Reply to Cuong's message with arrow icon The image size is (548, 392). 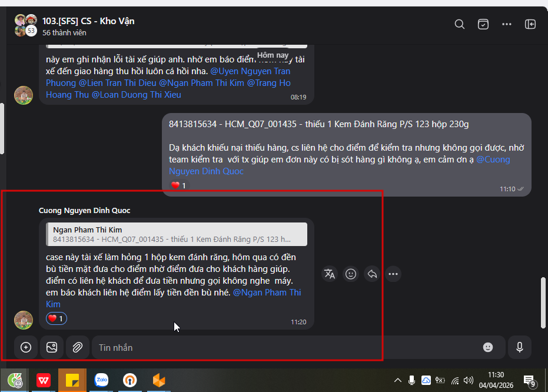372,274
